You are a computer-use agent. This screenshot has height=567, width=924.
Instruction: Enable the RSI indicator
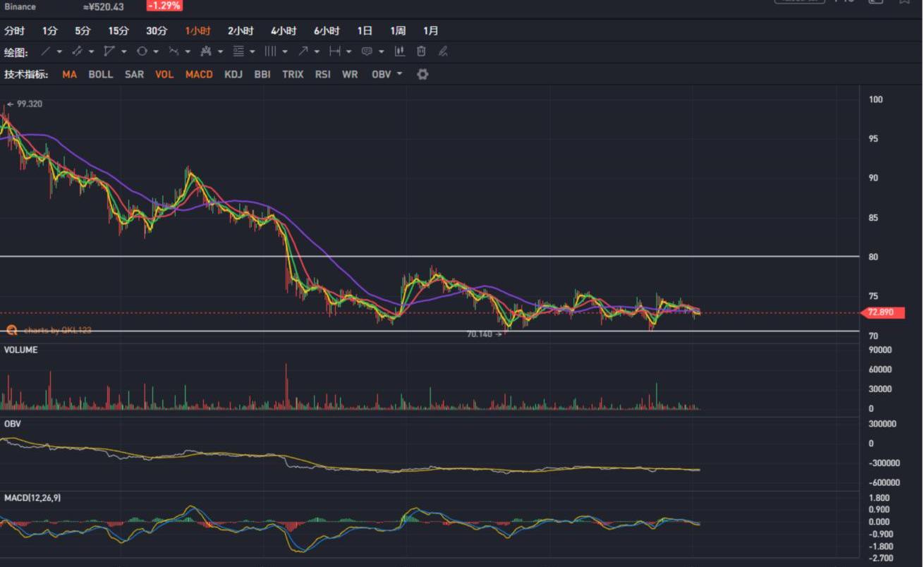pos(322,74)
